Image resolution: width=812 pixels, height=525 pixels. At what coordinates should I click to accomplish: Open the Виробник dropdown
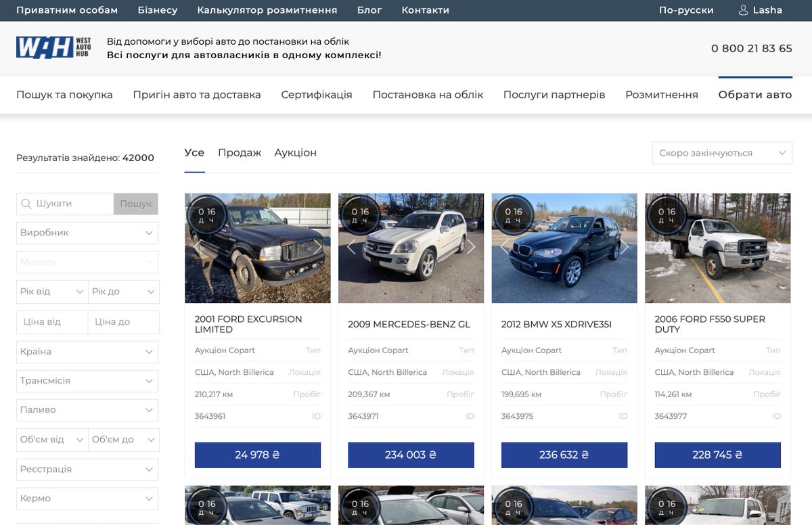pos(87,233)
